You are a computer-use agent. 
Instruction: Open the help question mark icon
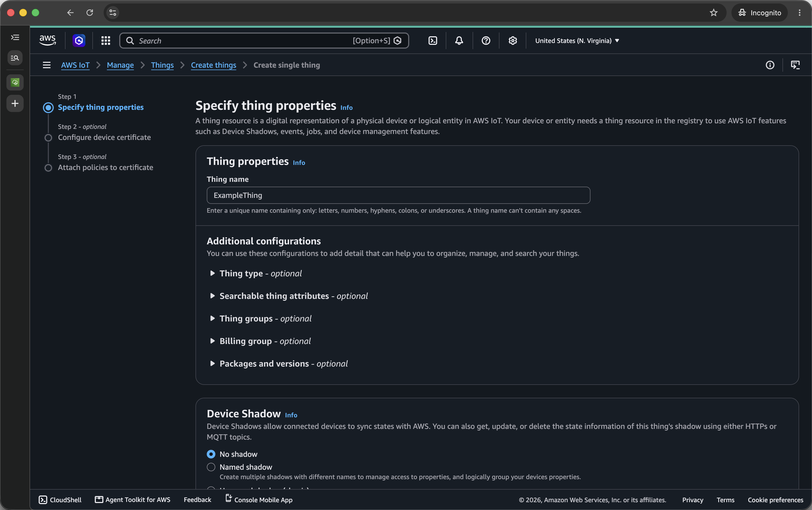point(485,41)
